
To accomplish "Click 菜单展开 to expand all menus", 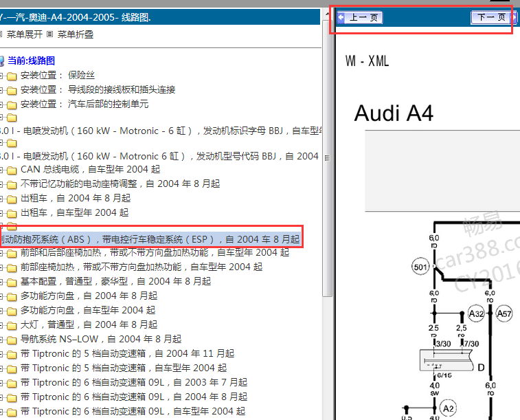I will point(25,34).
